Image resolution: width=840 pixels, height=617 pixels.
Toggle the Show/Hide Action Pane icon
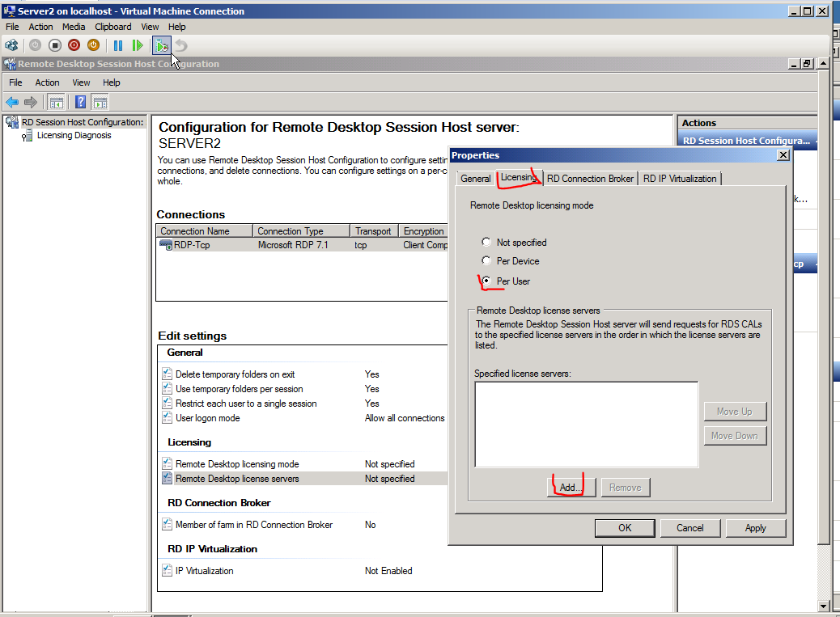click(x=100, y=102)
